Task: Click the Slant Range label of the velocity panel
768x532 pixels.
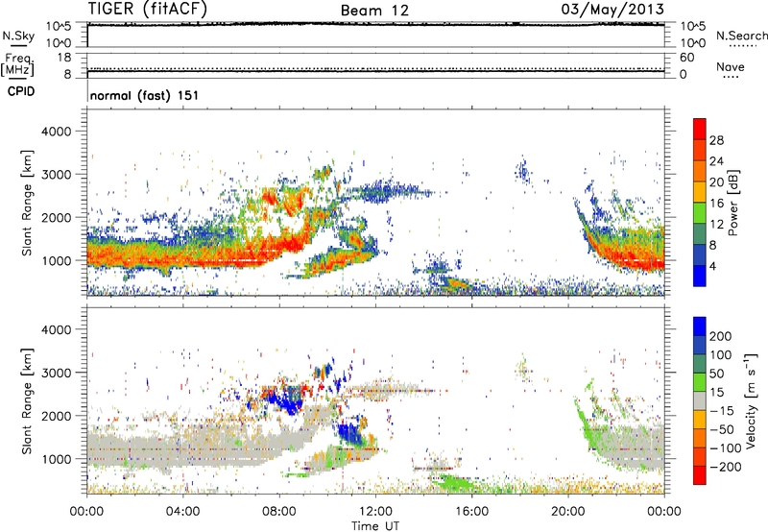Action: 27,400
